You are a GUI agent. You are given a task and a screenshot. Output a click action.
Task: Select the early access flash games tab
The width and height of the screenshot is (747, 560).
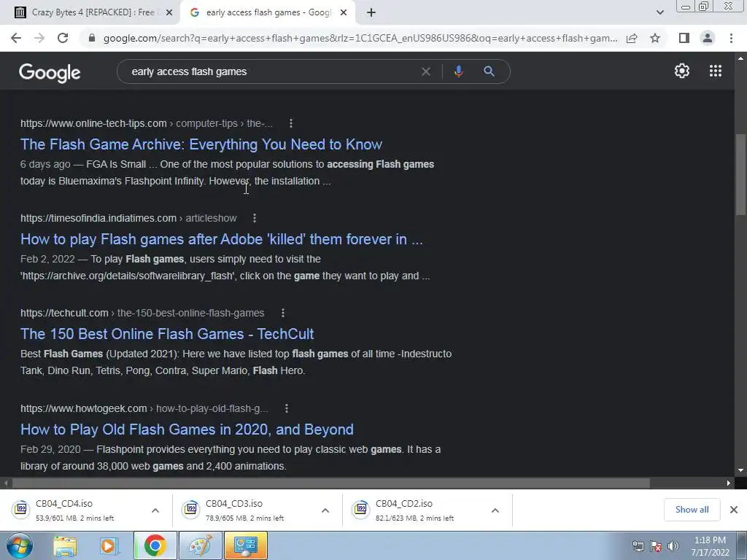click(268, 12)
